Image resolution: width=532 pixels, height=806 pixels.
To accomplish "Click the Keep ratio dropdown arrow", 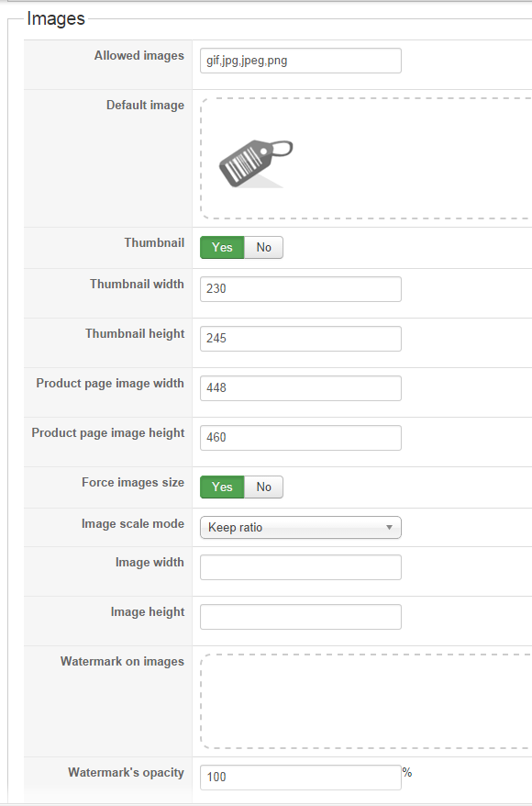I will [389, 528].
